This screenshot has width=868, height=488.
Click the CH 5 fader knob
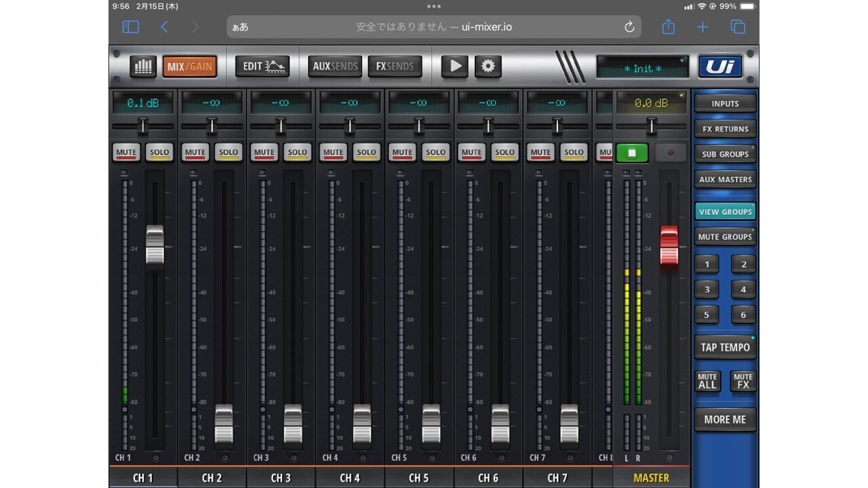coord(431,424)
